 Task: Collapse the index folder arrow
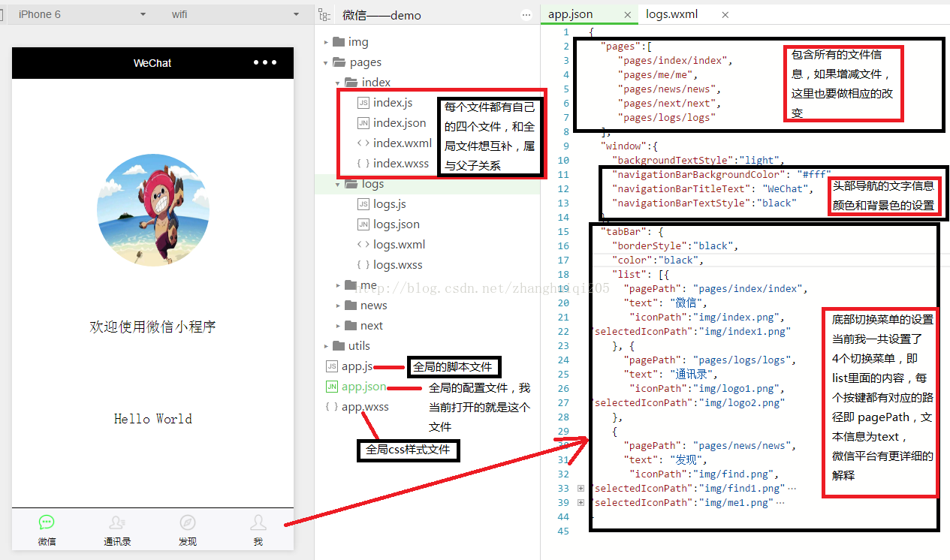tap(338, 83)
